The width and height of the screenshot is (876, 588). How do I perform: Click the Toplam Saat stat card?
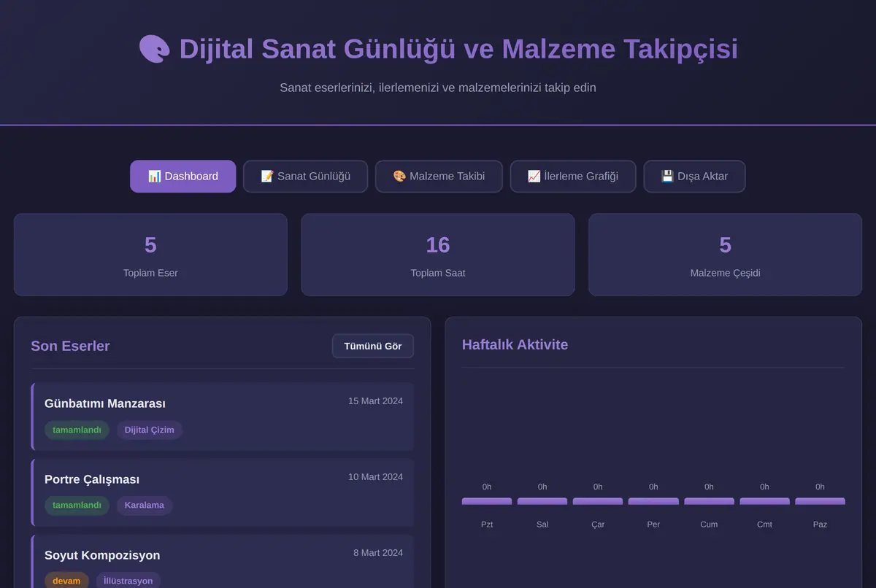[x=438, y=255]
